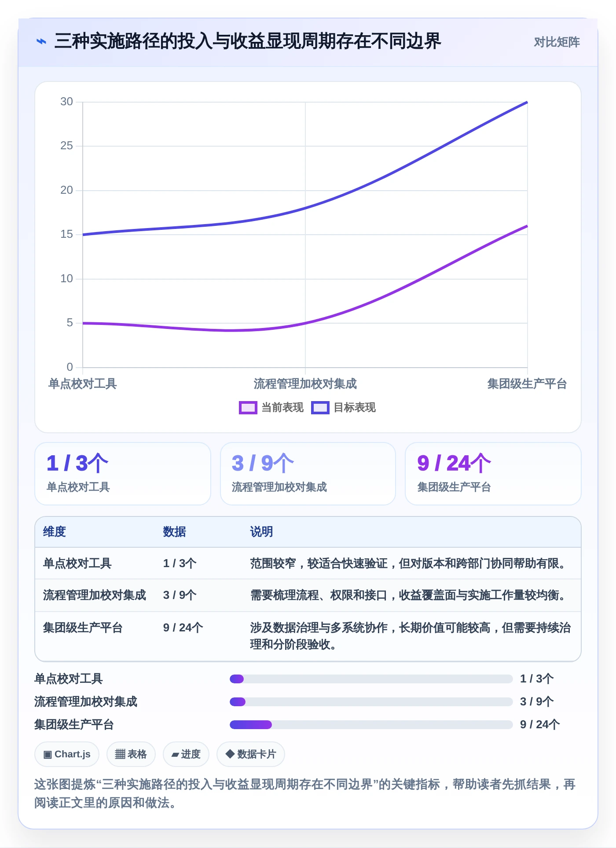
Task: Click description starting 涉及数据治理
Action: coord(411,636)
